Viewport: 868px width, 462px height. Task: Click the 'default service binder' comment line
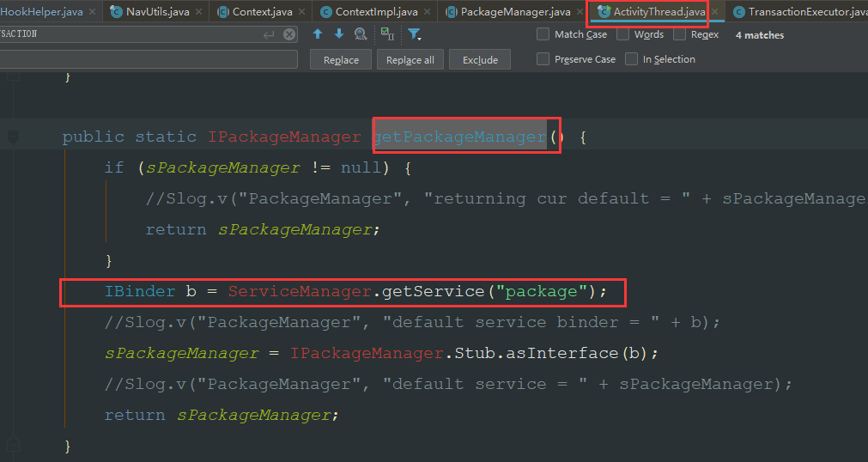[412, 322]
